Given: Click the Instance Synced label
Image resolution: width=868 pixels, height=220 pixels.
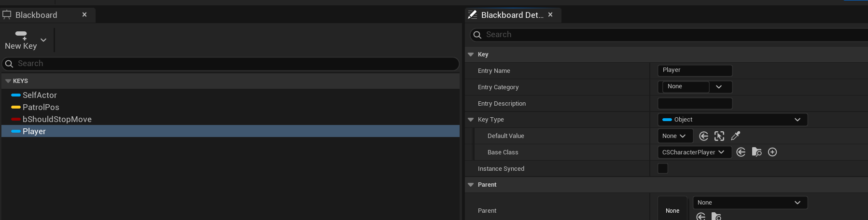Looking at the screenshot, I should point(501,169).
